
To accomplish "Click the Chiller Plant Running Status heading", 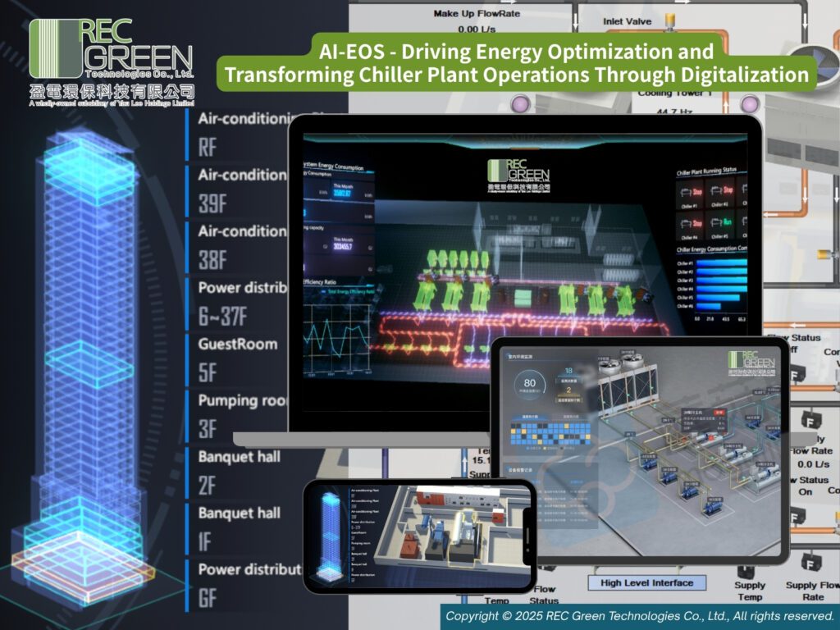I will (x=706, y=171).
